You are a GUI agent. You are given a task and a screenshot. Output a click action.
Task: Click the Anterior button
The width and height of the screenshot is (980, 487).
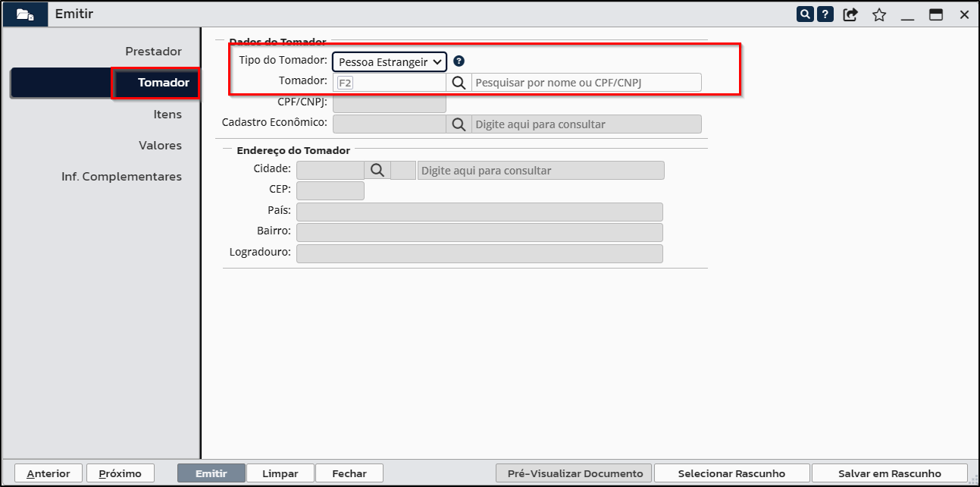coord(49,473)
